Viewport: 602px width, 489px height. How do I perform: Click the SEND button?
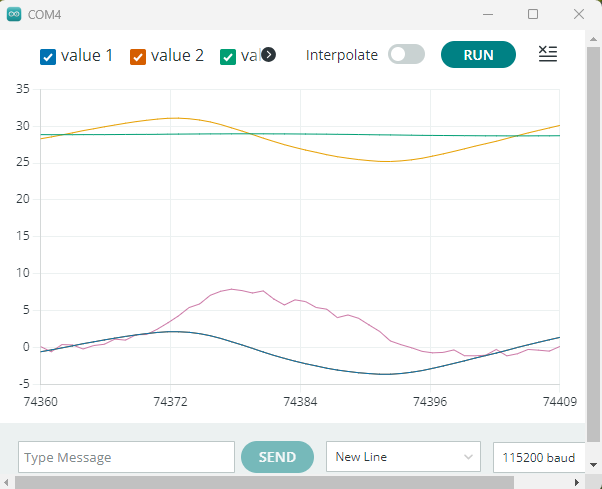(x=277, y=457)
